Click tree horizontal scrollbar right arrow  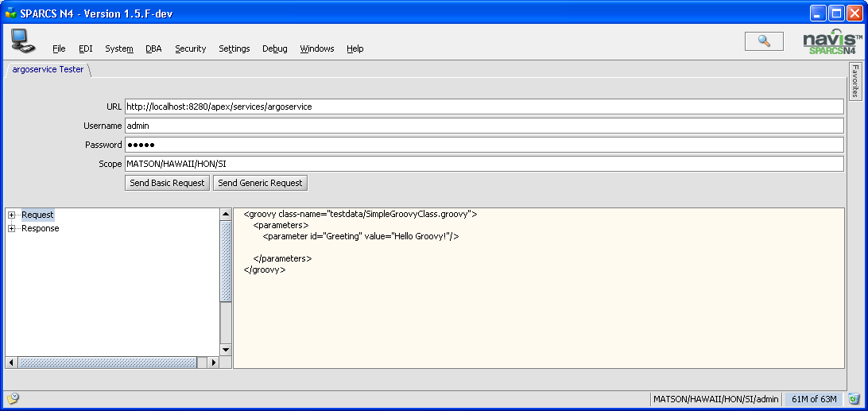[x=214, y=363]
